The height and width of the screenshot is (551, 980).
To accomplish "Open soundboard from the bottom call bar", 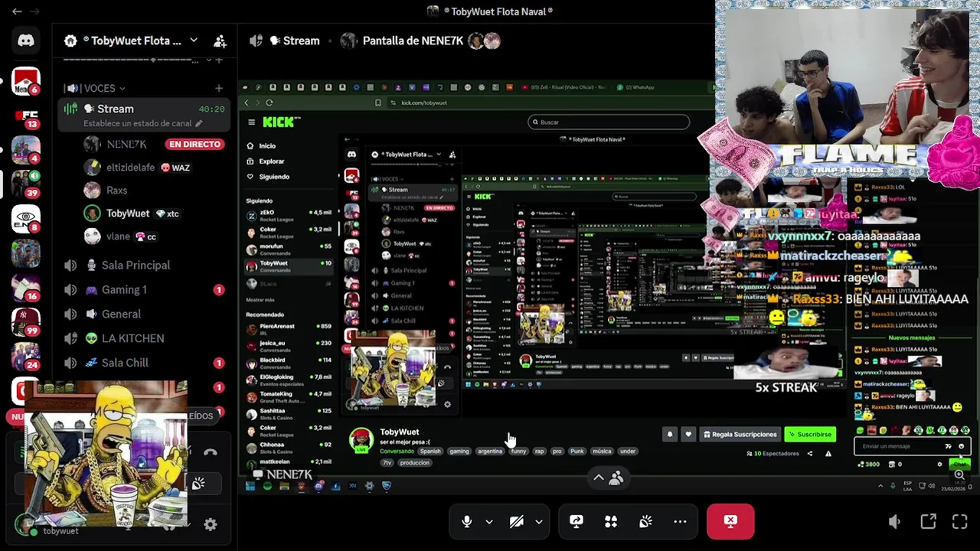I will click(x=645, y=521).
